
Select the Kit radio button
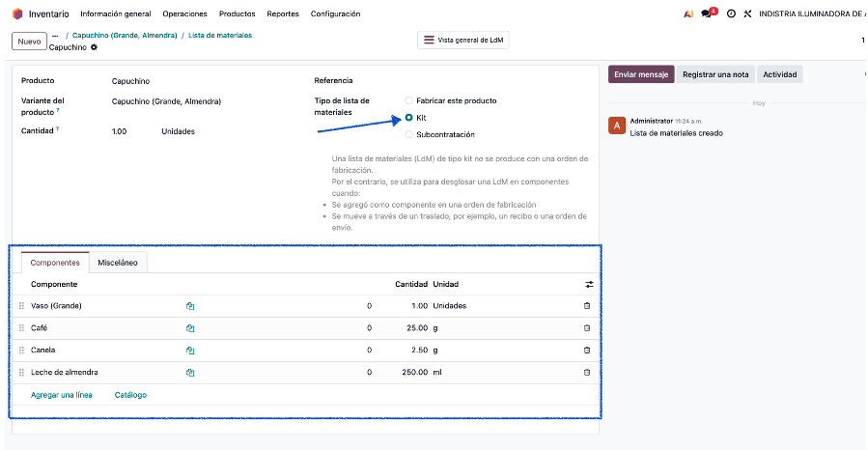[x=409, y=117]
